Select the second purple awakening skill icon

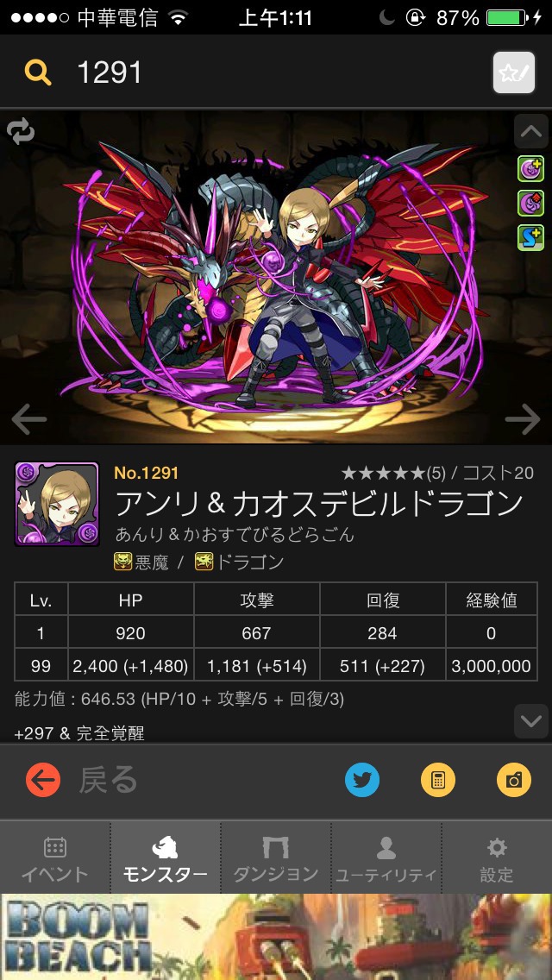click(530, 203)
